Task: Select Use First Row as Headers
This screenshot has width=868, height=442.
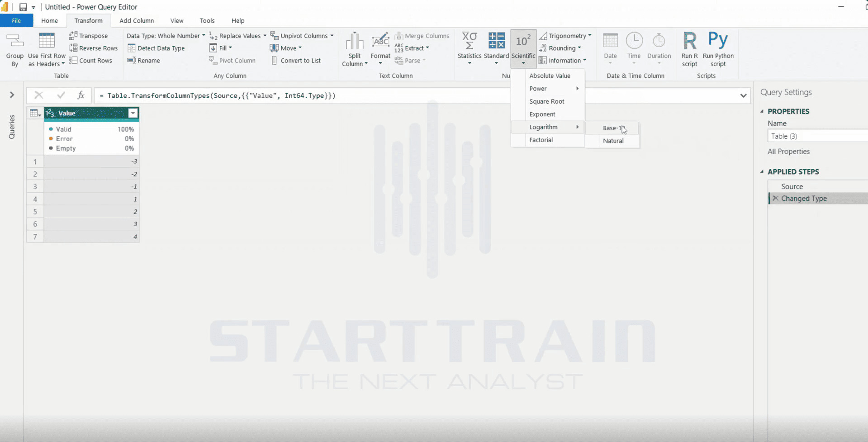Action: [x=47, y=50]
